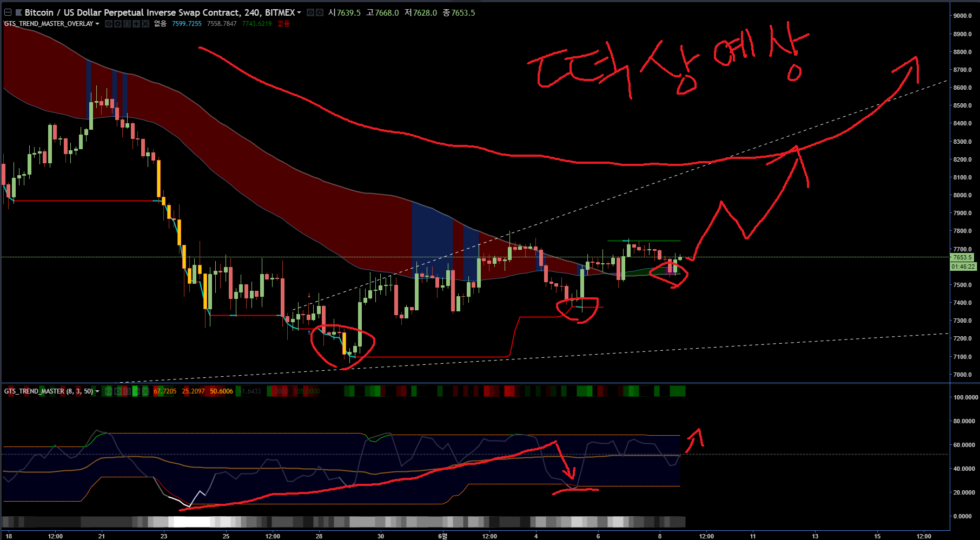Open the GTS_TREND_MASTER_OVERLAY dropdown arrow

point(97,24)
